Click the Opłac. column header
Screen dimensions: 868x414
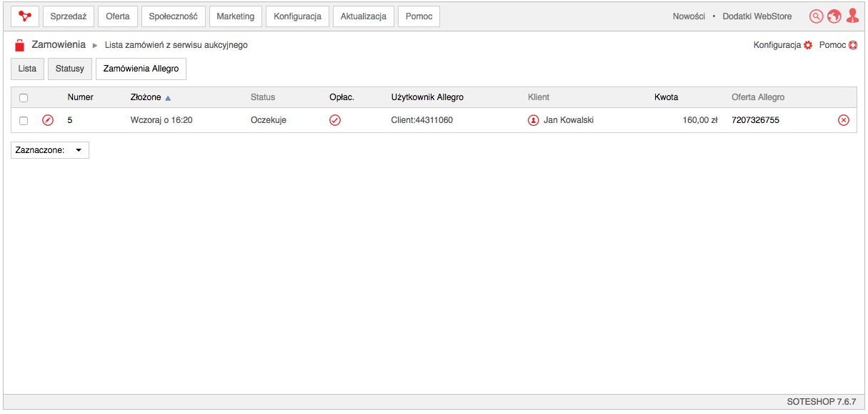341,97
